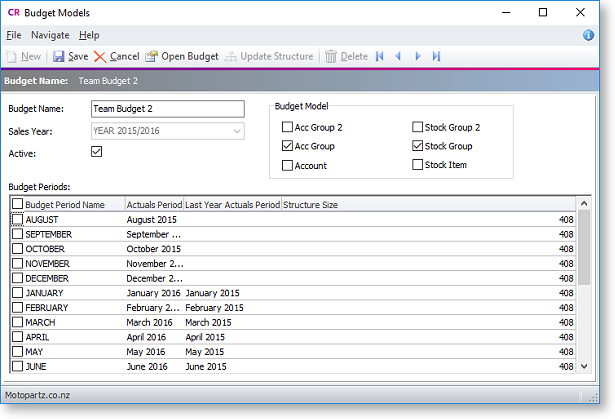615x419 pixels.
Task: Click scrollbar down arrow in periods list
Action: pyautogui.click(x=584, y=366)
